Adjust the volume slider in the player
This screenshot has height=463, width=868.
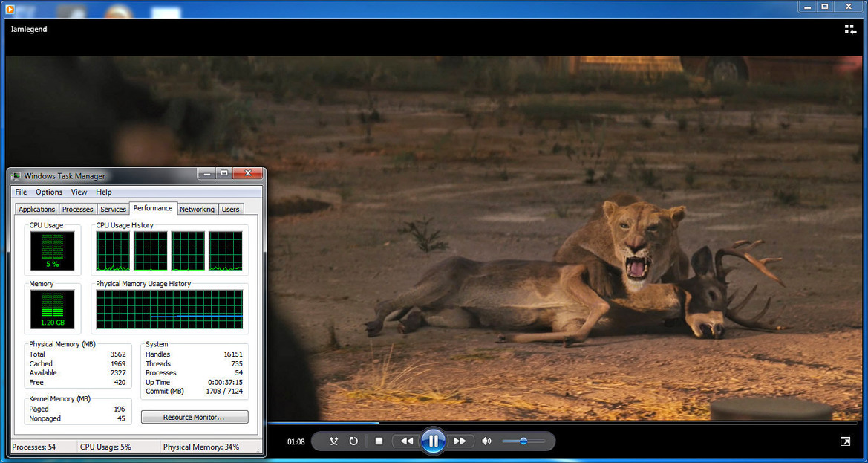523,441
